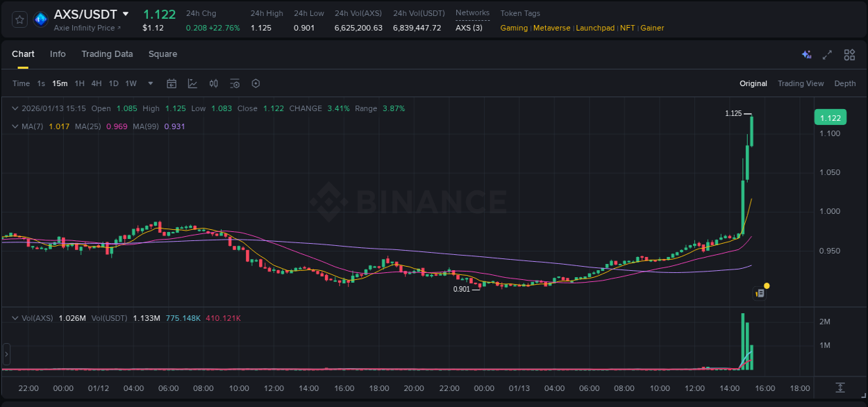Open the widgets grid icon
Viewport: 868px width, 407px height.
(x=848, y=54)
